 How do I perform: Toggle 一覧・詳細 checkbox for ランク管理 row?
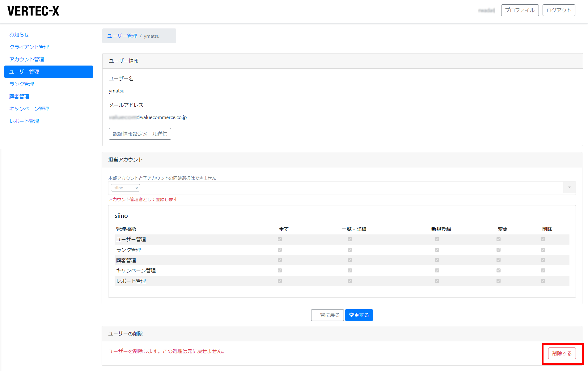coord(350,250)
